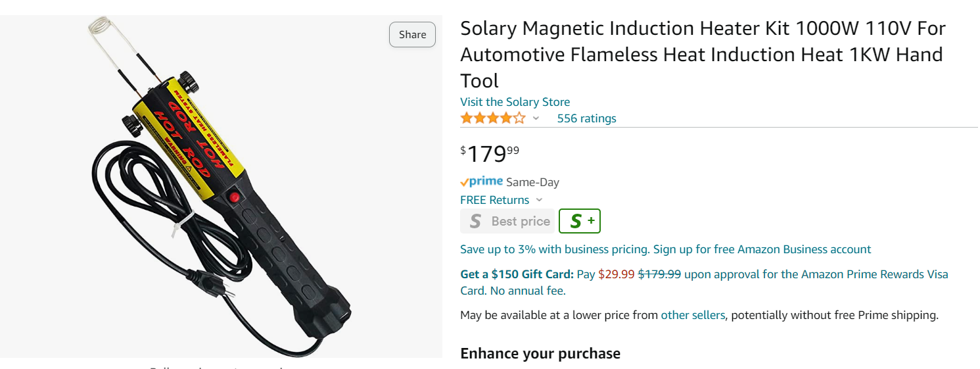Click the orange star rating icons

(x=493, y=118)
